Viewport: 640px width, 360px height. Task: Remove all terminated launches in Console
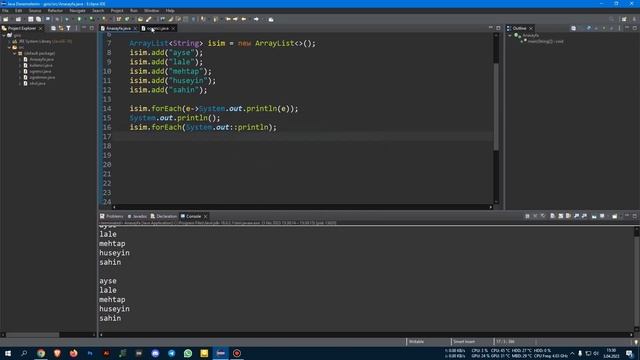543,216
